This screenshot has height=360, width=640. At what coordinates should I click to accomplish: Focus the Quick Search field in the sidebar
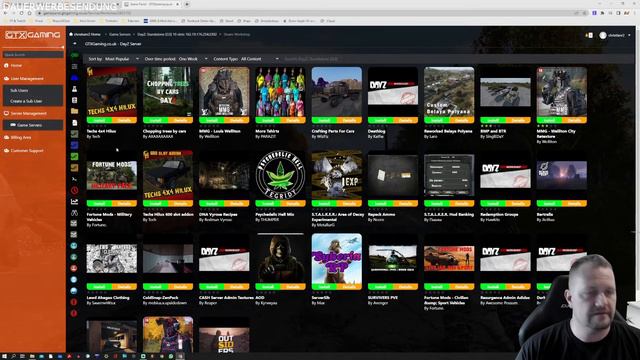tap(33, 54)
